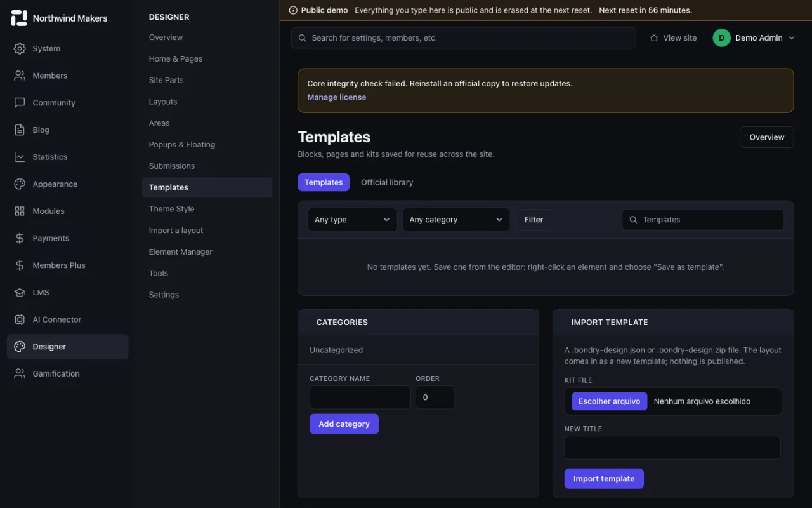Image resolution: width=812 pixels, height=508 pixels.
Task: Open Gamification via its people icon
Action: [x=20, y=373]
